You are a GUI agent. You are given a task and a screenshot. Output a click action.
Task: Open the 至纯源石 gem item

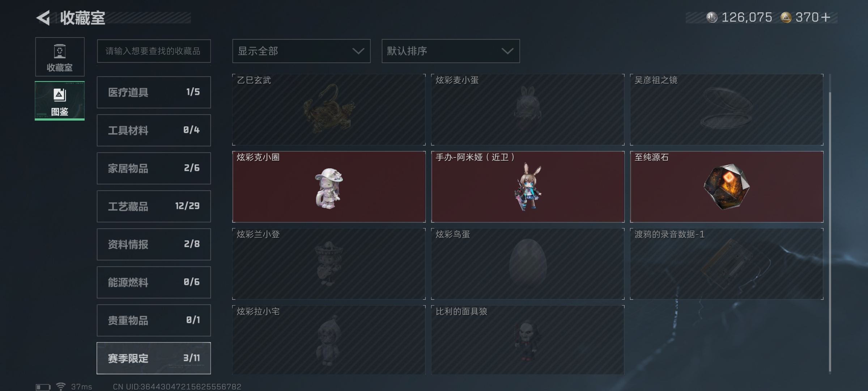(727, 186)
